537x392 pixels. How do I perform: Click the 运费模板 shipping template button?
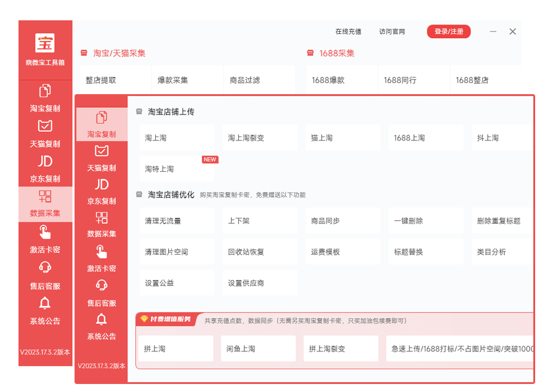click(x=342, y=252)
